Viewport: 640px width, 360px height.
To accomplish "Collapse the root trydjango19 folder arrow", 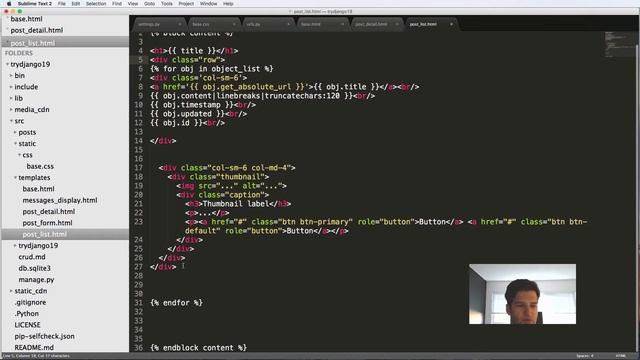I will (x=7, y=64).
